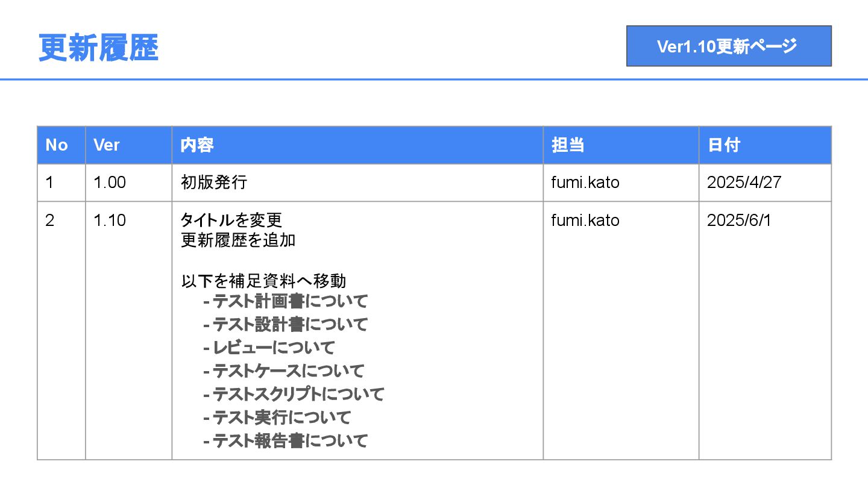Click the タイトルを変更 text line
The width and height of the screenshot is (868, 488).
click(231, 221)
